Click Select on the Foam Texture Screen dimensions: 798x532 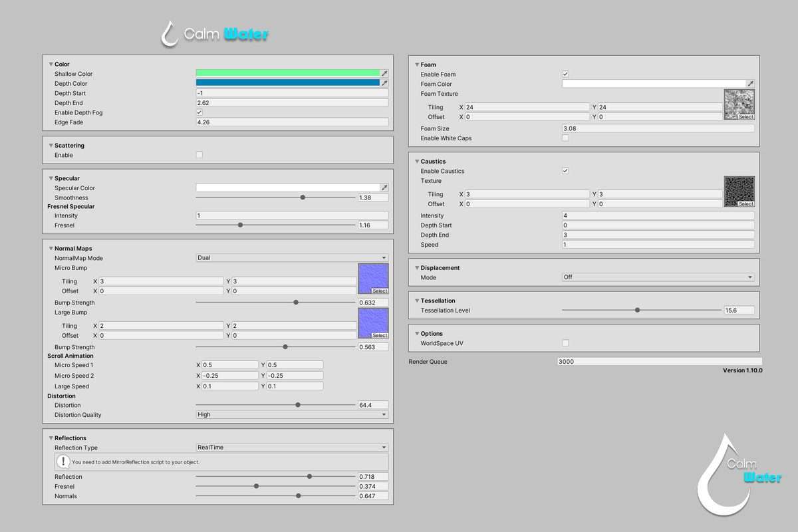pyautogui.click(x=746, y=117)
